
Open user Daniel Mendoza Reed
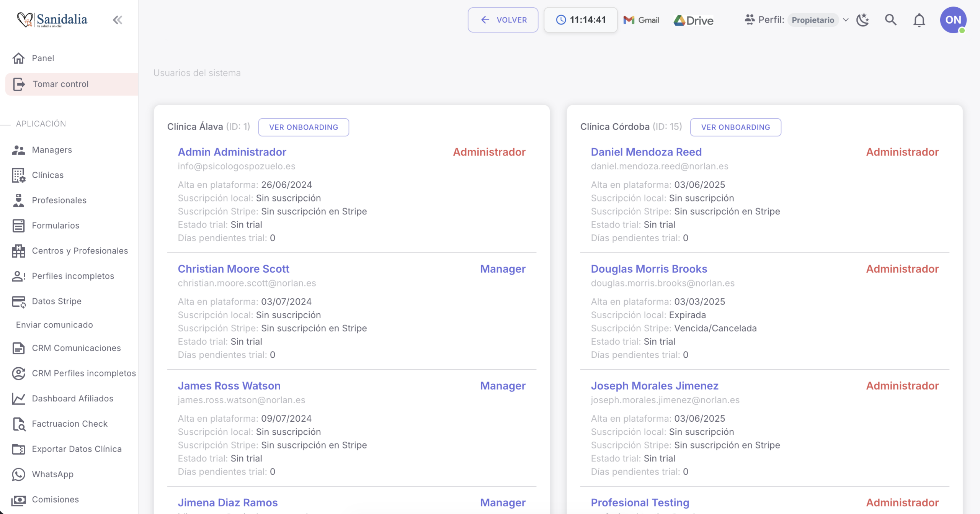click(646, 152)
